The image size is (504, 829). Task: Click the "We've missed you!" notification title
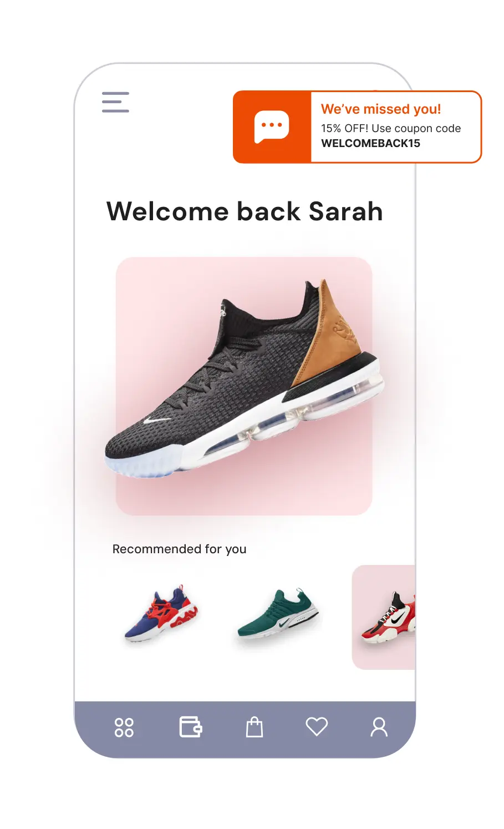click(381, 109)
